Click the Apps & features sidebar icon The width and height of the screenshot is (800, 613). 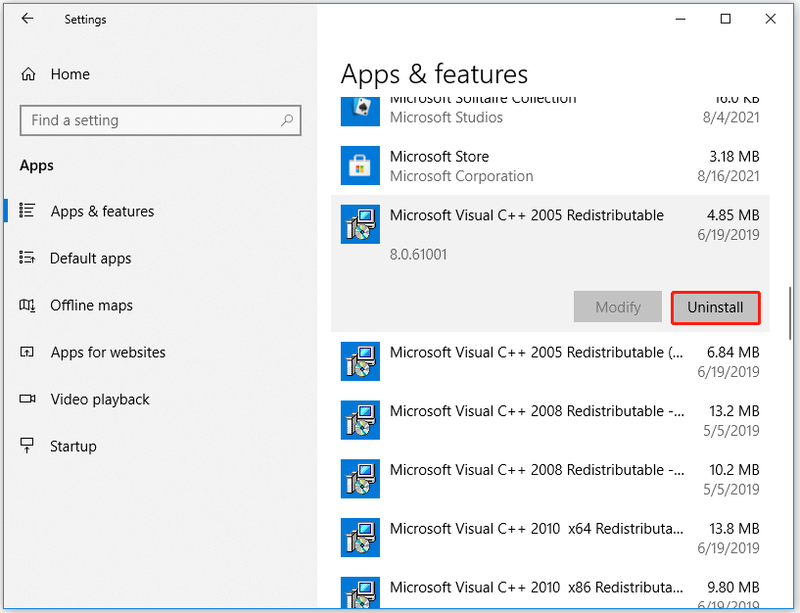coord(27,210)
